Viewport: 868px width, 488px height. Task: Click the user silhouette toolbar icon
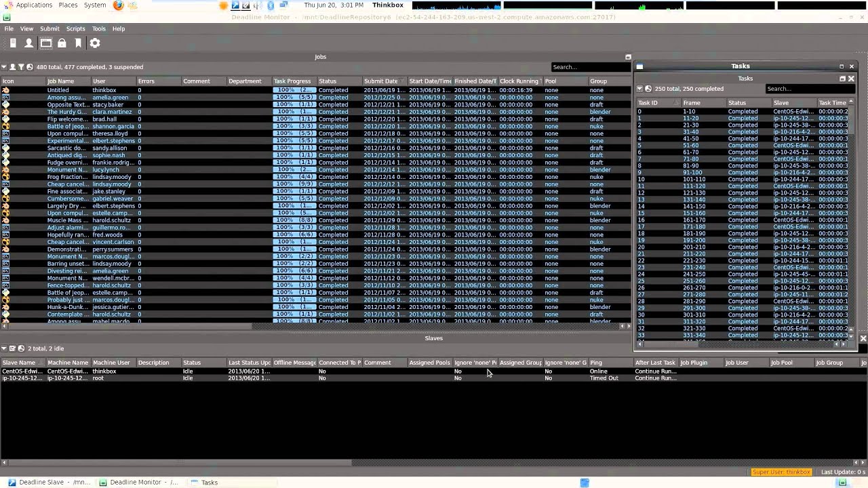(29, 43)
